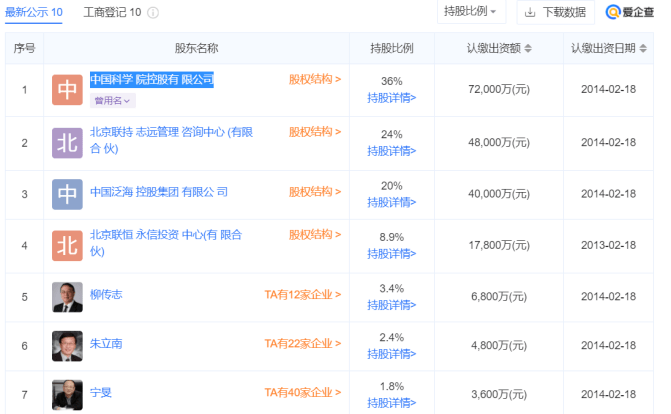
Task: Open 股权结构 for 北京联恒永信投资中心
Action: click(x=315, y=235)
